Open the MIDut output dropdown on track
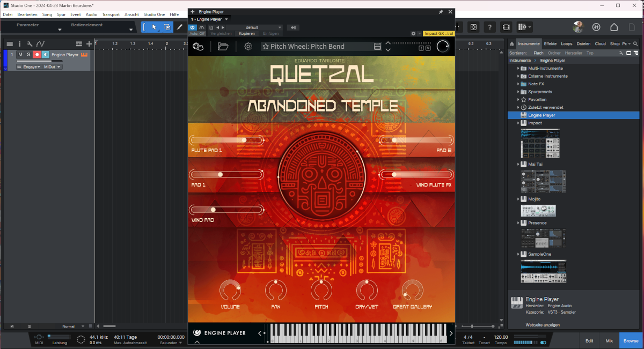The height and width of the screenshot is (349, 644). point(52,67)
